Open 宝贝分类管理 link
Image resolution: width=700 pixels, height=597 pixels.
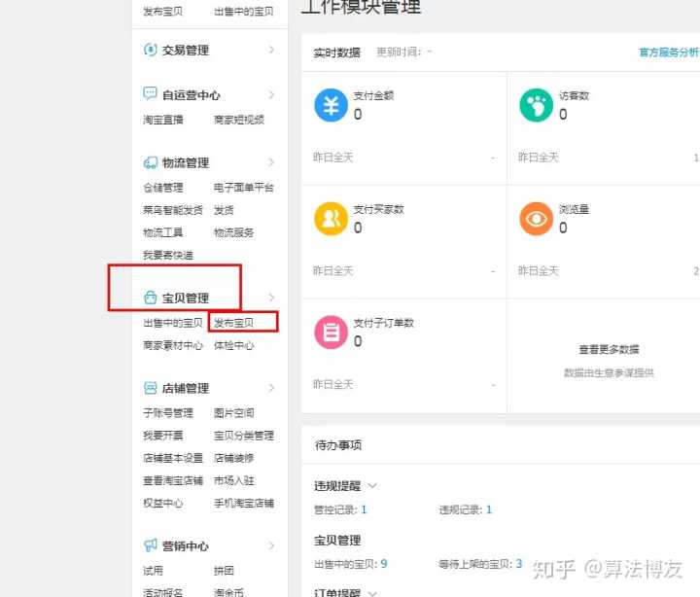pyautogui.click(x=244, y=436)
